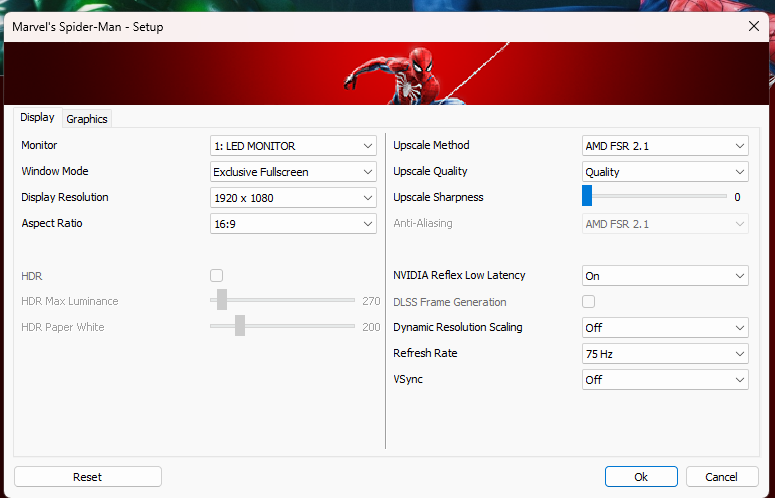Expand the Upscale Quality dropdown
Screen dimensions: 775x498
(x=665, y=172)
